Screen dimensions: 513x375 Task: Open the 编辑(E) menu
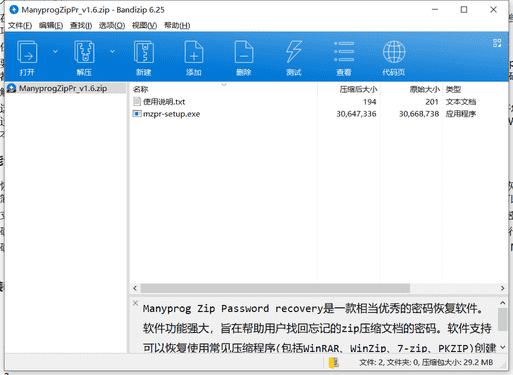tap(51, 25)
